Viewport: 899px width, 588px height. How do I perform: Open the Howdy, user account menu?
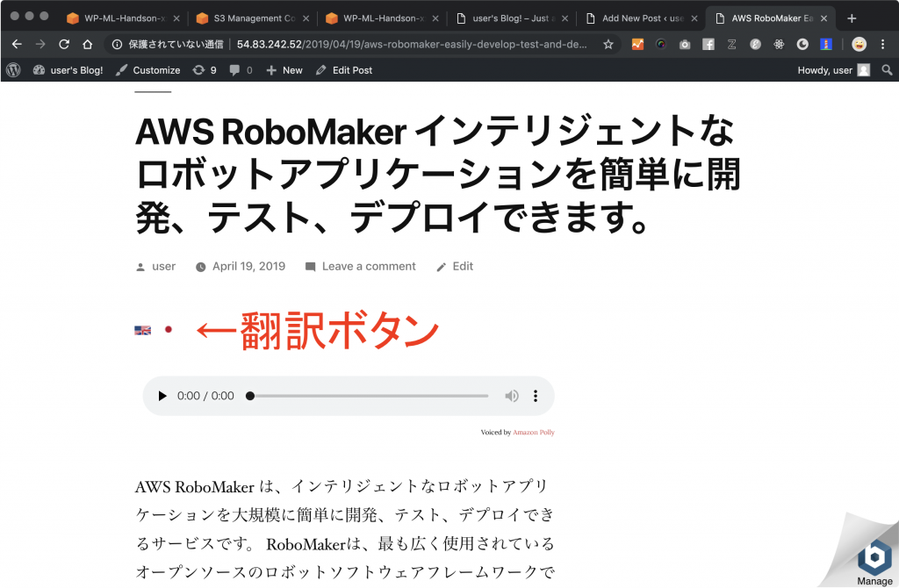point(834,70)
